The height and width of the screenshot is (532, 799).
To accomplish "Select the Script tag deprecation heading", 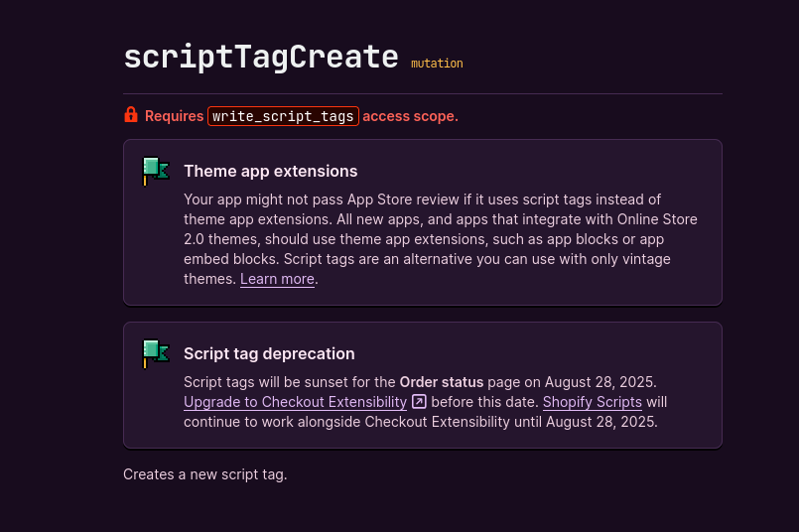I will 269,353.
